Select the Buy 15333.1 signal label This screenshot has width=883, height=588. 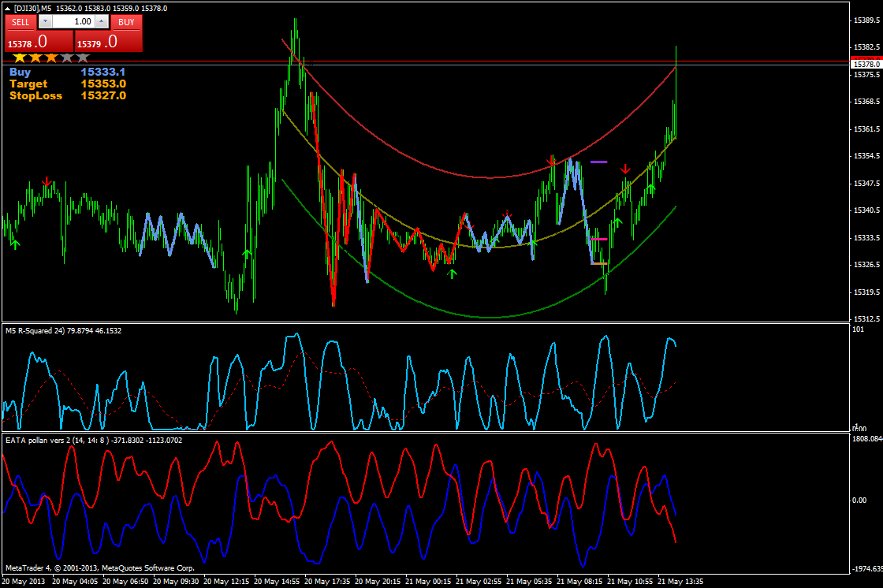tap(68, 72)
